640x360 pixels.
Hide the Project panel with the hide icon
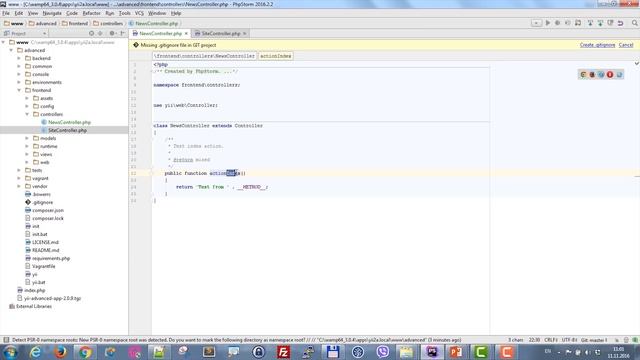pos(122,33)
